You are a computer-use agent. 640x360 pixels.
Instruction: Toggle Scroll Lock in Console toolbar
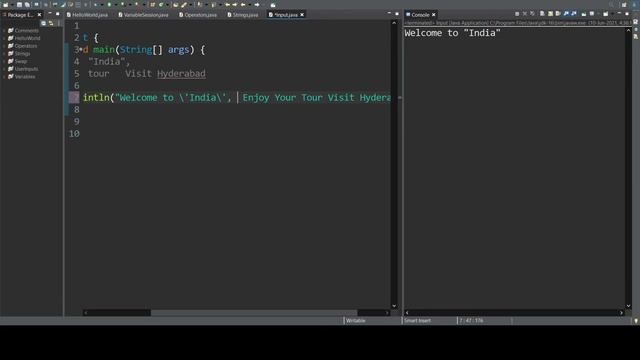click(x=550, y=14)
